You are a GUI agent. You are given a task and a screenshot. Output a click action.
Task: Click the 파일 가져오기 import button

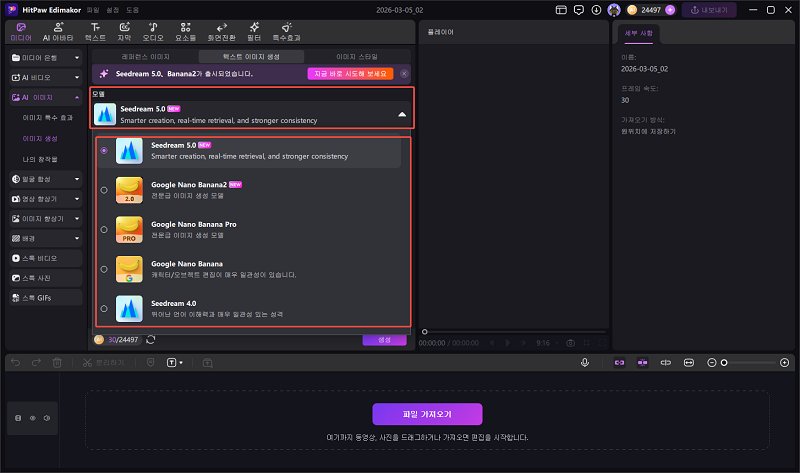pyautogui.click(x=427, y=414)
